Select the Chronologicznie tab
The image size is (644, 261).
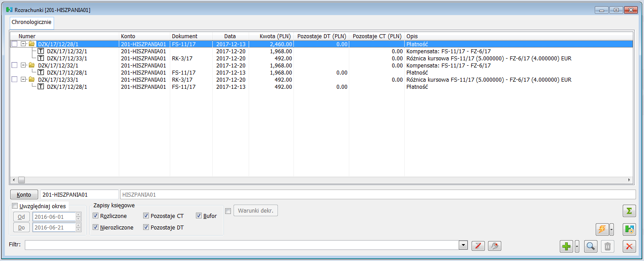(31, 22)
